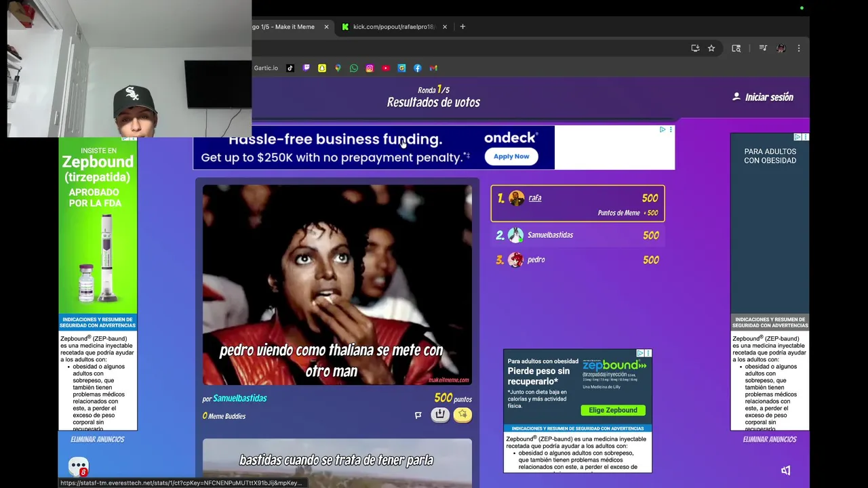Open the Facebook bookmark icon
Image resolution: width=868 pixels, height=488 pixels.
point(418,68)
